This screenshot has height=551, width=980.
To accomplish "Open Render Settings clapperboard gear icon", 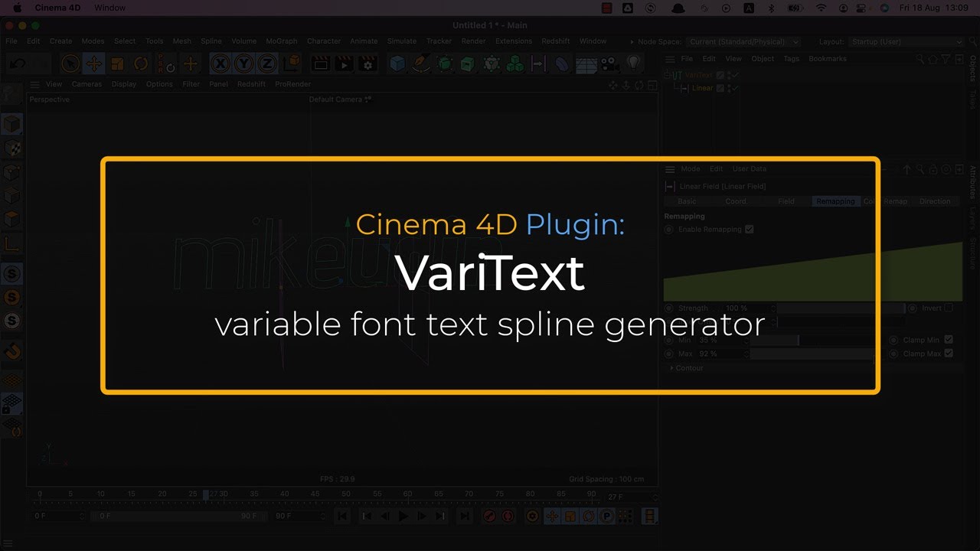I will pyautogui.click(x=367, y=64).
